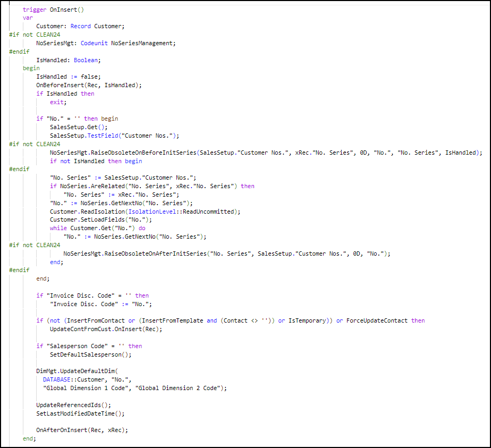Screen dimensions: 491x448
Task: Click 'NoSeriesMgt: Codeunit NoSeriesManagement;' line
Action: point(106,43)
